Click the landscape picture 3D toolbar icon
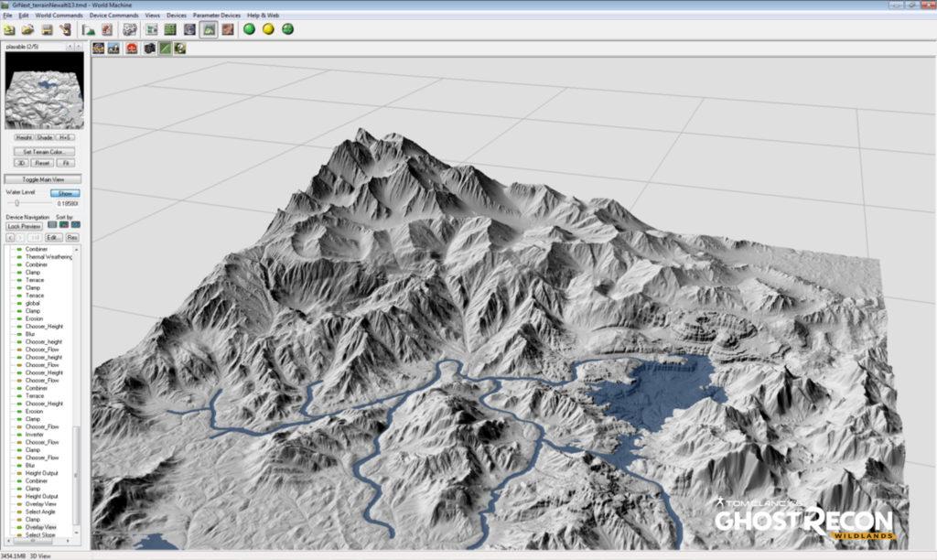Viewport: 937px width, 560px height. coord(113,48)
